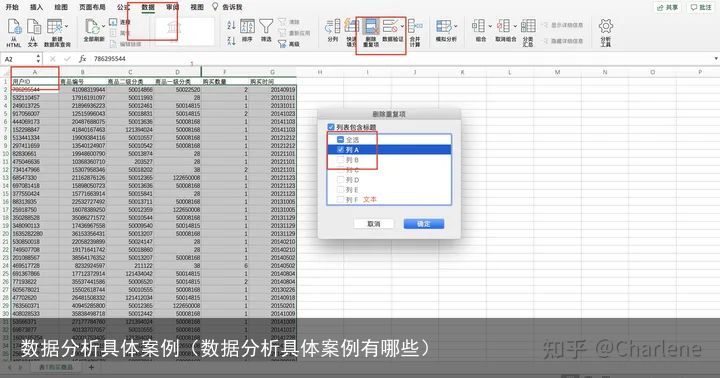Viewport: 720px width, 378px height.
Task: Uncheck 列 A in the list
Action: [x=340, y=149]
